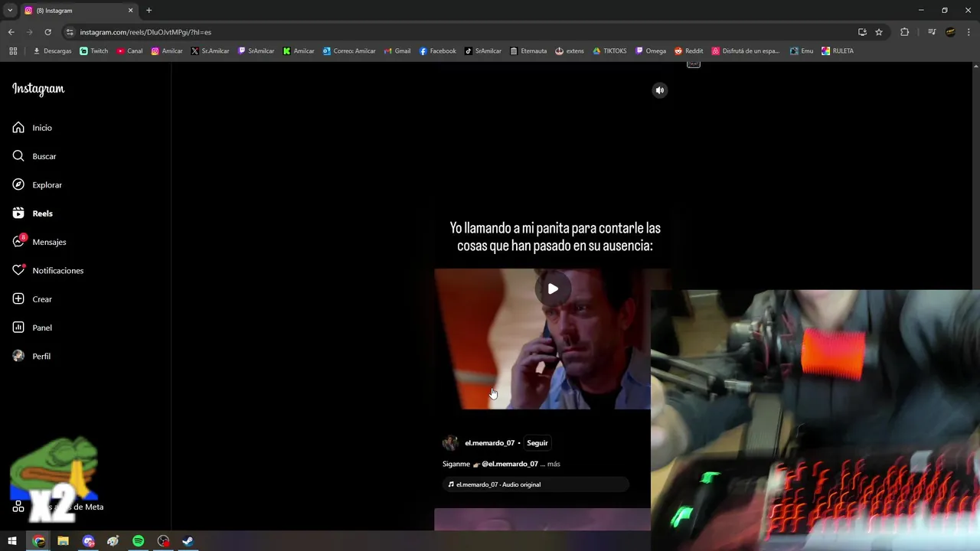Expand caption with más

554,464
